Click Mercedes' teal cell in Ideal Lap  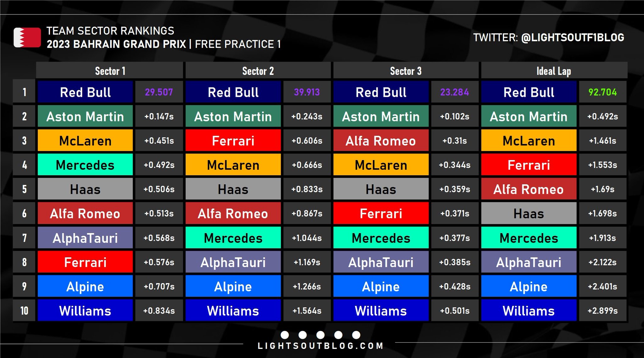click(529, 238)
